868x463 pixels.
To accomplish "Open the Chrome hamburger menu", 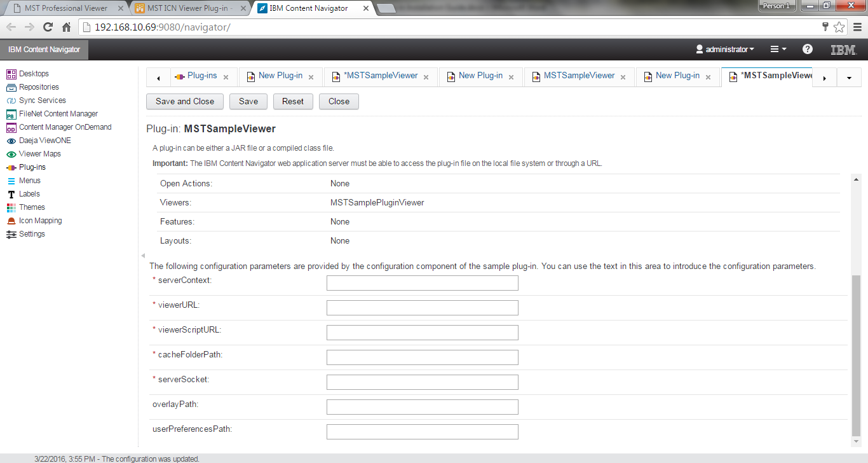I will pos(858,27).
